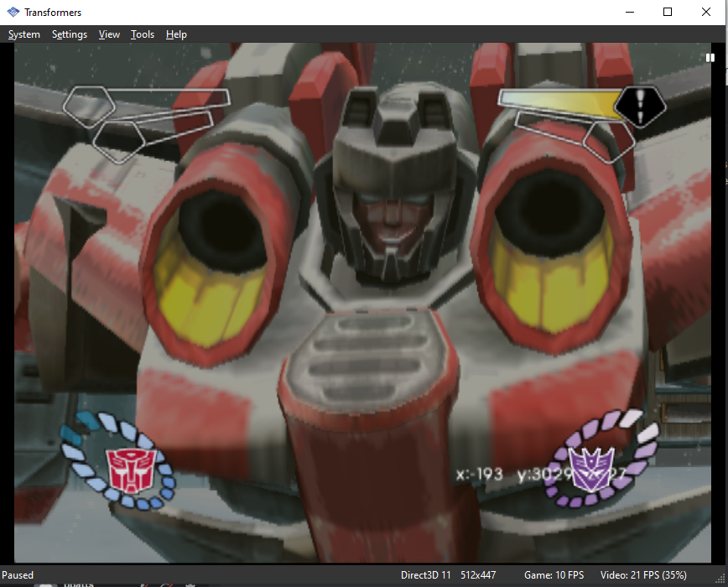Image resolution: width=728 pixels, height=587 pixels.
Task: Click the '512x447' resolution text
Action: pos(478,575)
